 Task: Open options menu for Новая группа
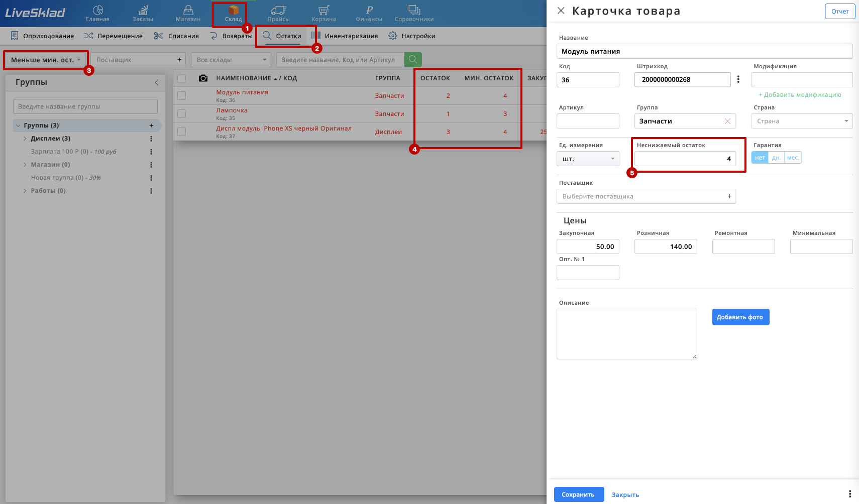pyautogui.click(x=151, y=178)
